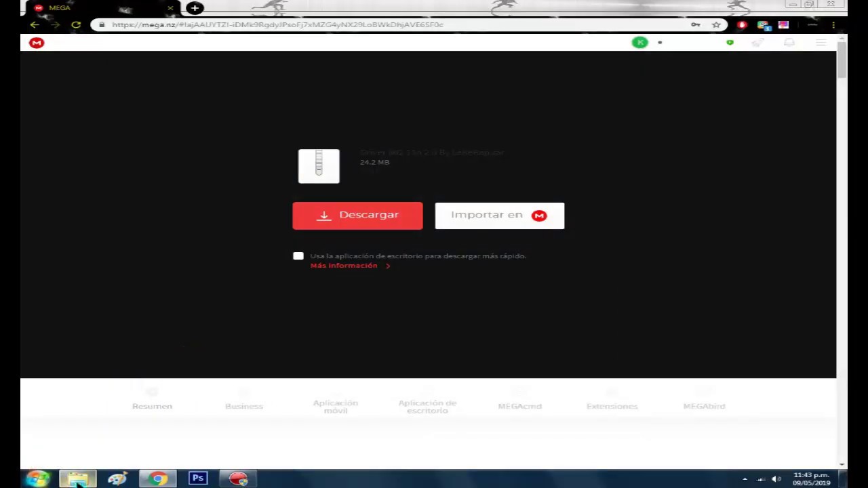Click the address bar URL

tap(278, 25)
